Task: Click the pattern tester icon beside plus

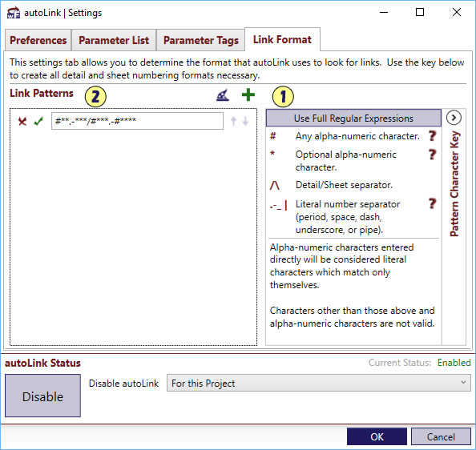Action: [223, 95]
